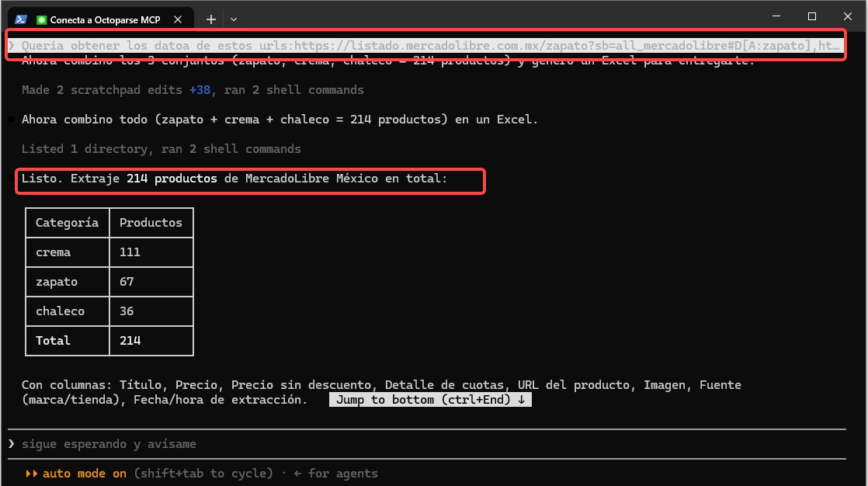Click the 'Ahora combino todo' message line
This screenshot has height=486, width=868.
pyautogui.click(x=279, y=120)
